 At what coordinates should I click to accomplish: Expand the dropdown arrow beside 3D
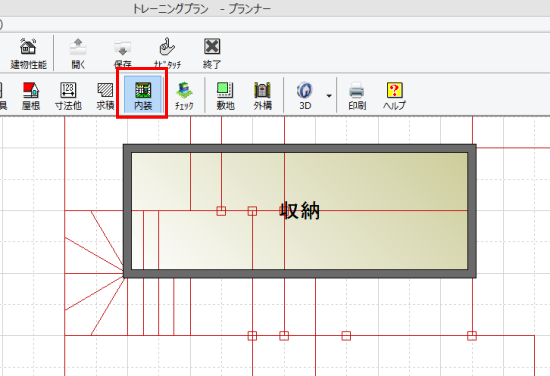coord(329,96)
